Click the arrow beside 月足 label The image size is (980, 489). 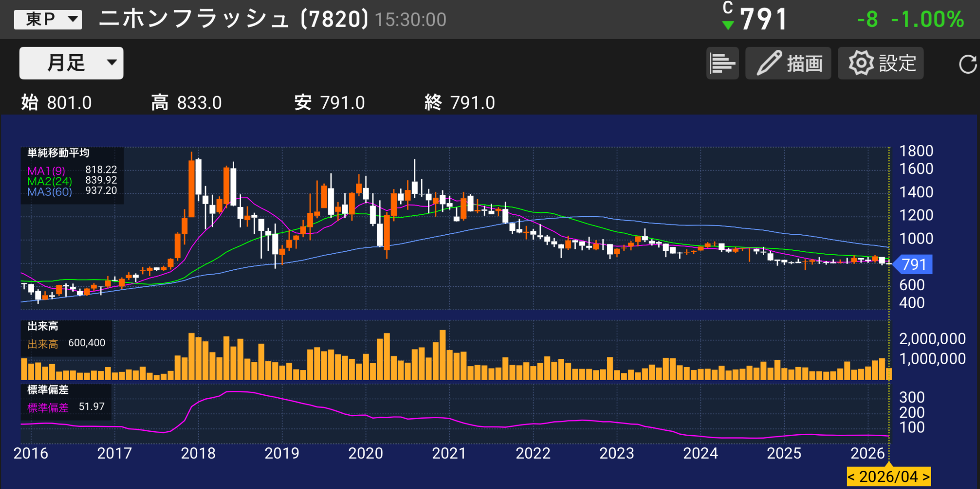[x=112, y=63]
